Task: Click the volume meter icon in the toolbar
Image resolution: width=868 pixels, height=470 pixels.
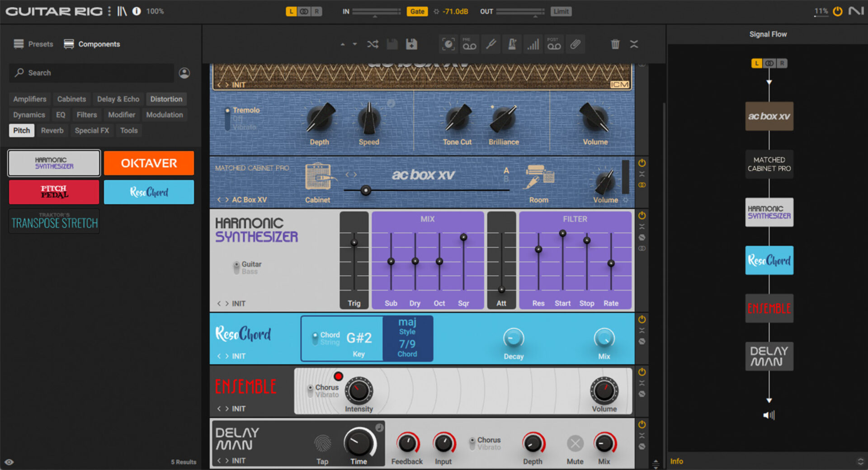Action: point(533,44)
